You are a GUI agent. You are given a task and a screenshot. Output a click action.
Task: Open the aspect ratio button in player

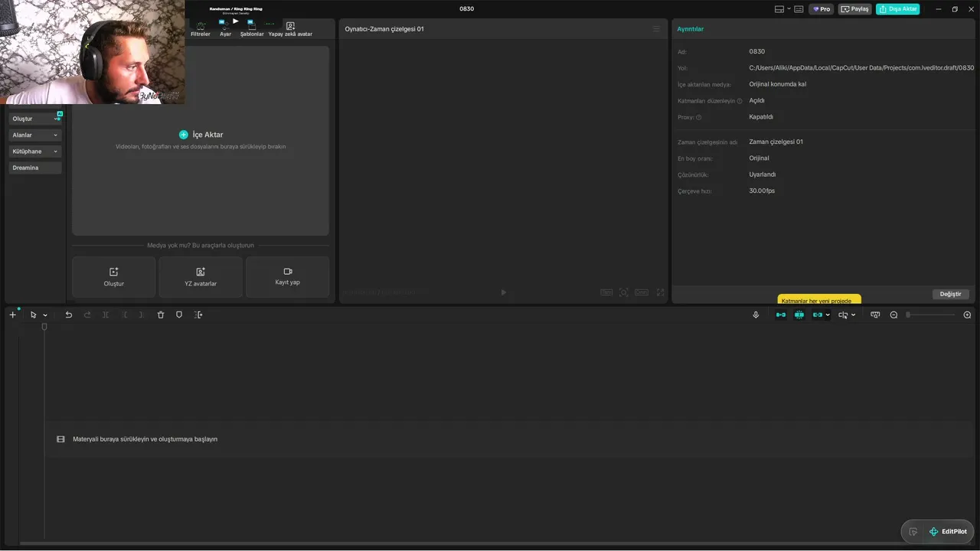point(642,292)
